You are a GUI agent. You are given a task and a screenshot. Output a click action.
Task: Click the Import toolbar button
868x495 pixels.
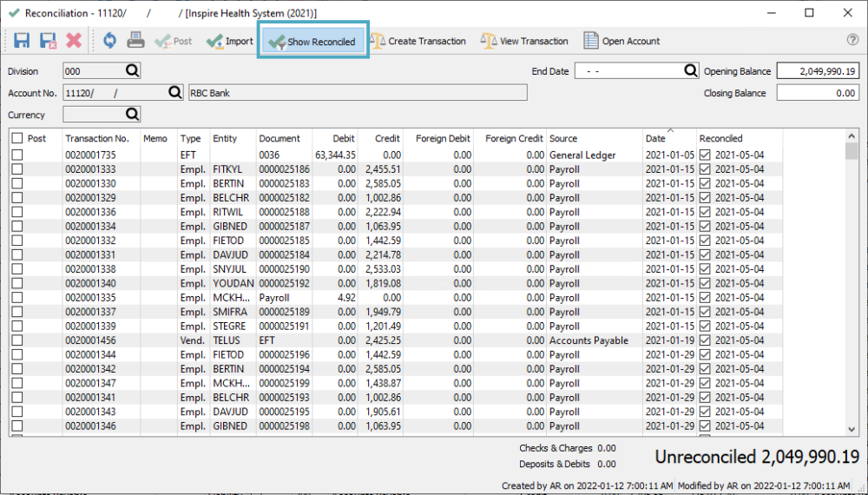click(229, 41)
